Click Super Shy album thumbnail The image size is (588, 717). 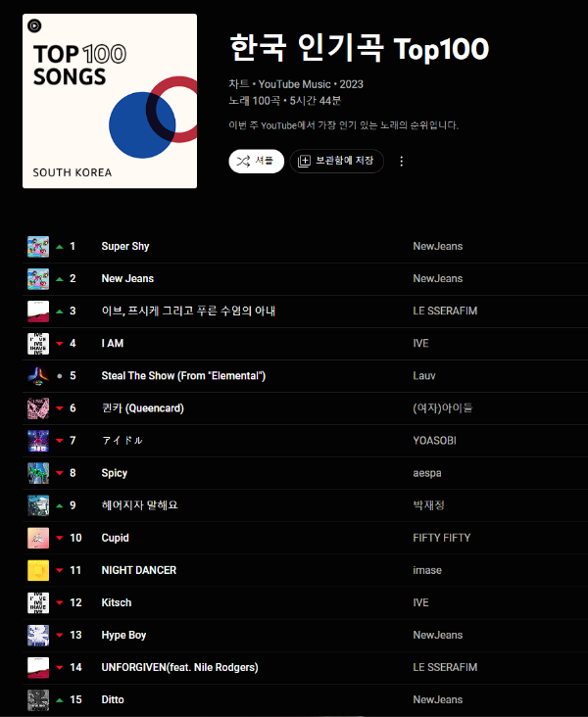tap(38, 247)
